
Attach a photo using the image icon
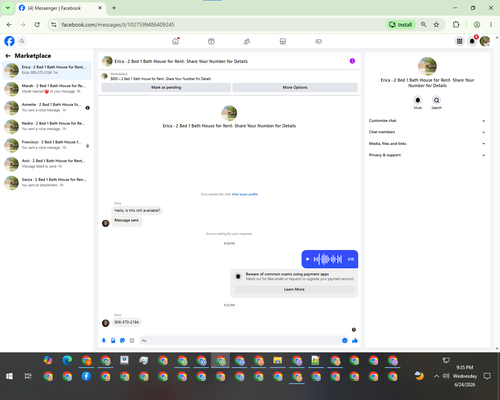[113, 340]
